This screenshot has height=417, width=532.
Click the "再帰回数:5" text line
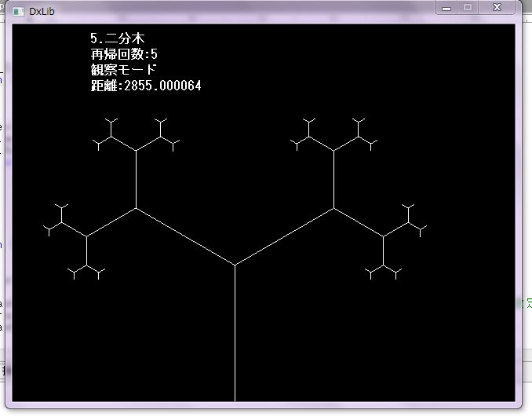coord(124,54)
